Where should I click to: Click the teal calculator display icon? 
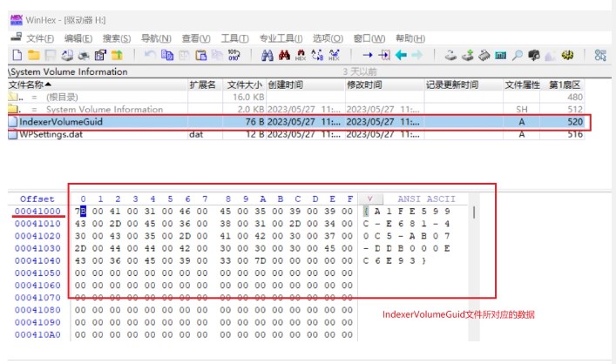[500, 56]
